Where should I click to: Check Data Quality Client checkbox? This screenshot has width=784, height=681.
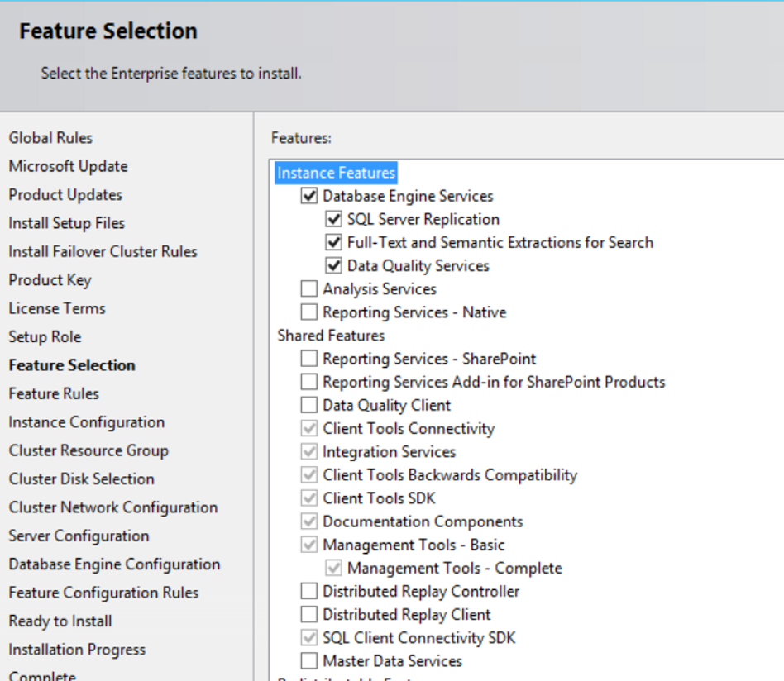click(x=309, y=405)
